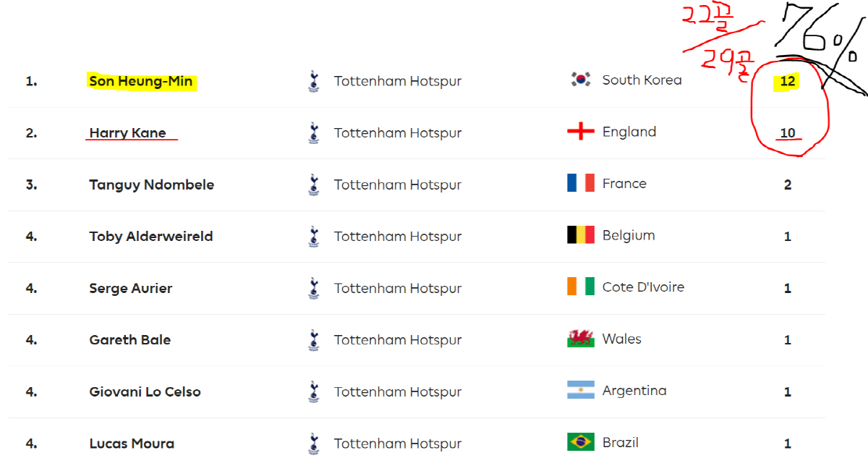The width and height of the screenshot is (868, 466).
Task: Open Serge Aurier player profile
Action: 131,288
